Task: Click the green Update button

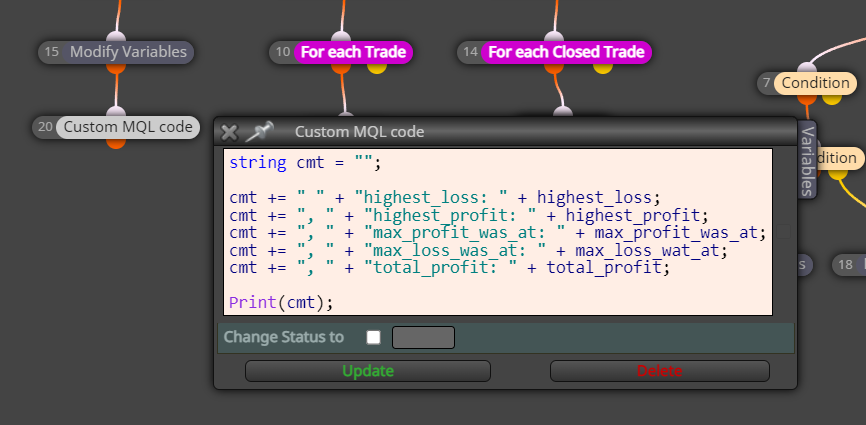Action: pos(368,371)
